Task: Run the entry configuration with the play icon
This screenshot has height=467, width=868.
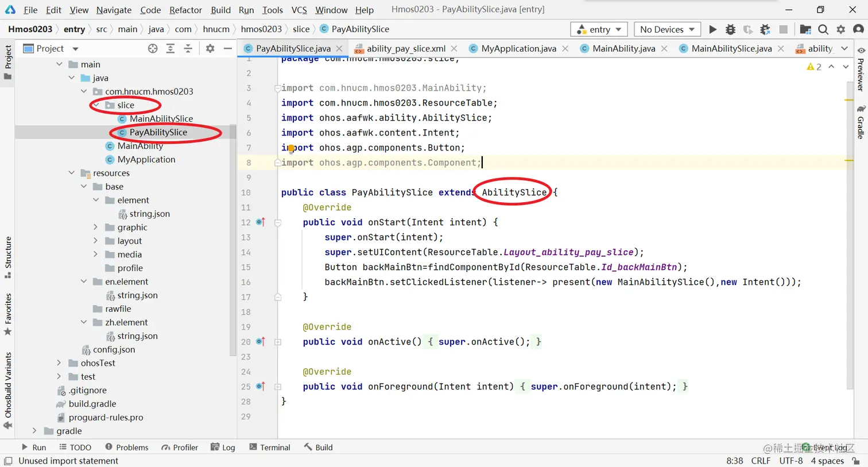Action: click(712, 29)
